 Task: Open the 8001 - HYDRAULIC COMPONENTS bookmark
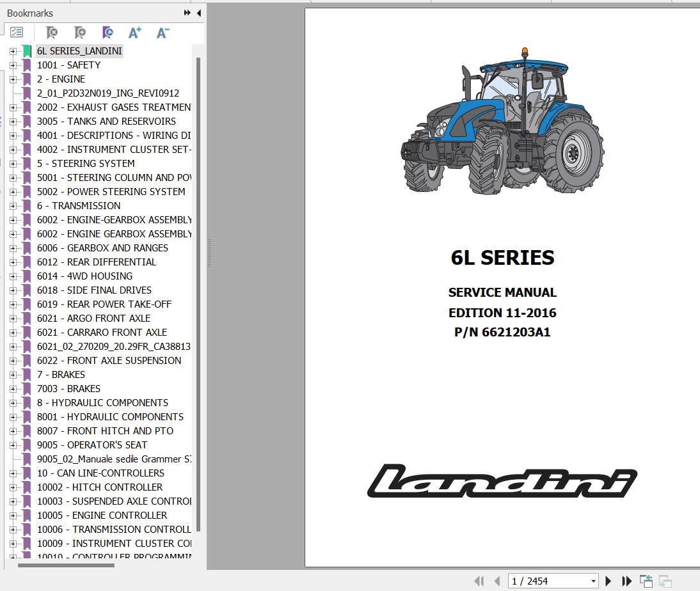[x=110, y=416]
